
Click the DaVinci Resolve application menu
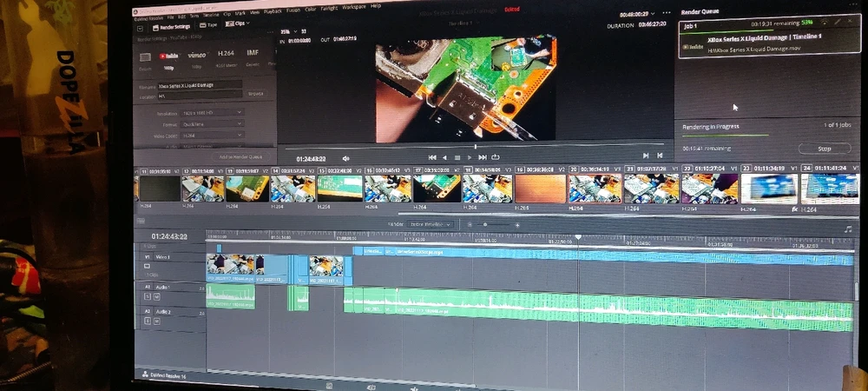pyautogui.click(x=148, y=19)
